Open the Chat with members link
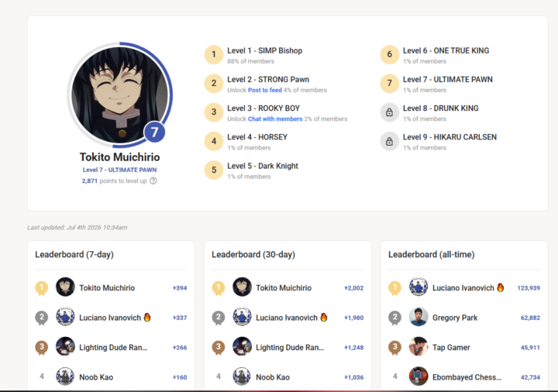 point(275,119)
